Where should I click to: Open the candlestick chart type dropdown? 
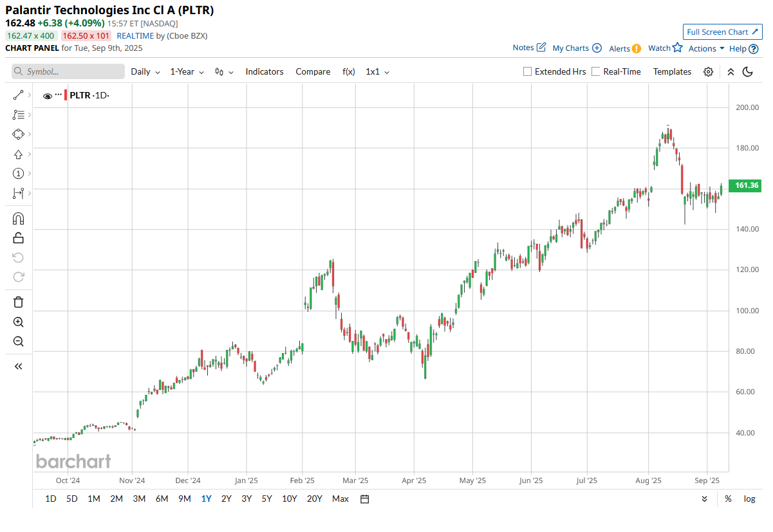pos(224,72)
